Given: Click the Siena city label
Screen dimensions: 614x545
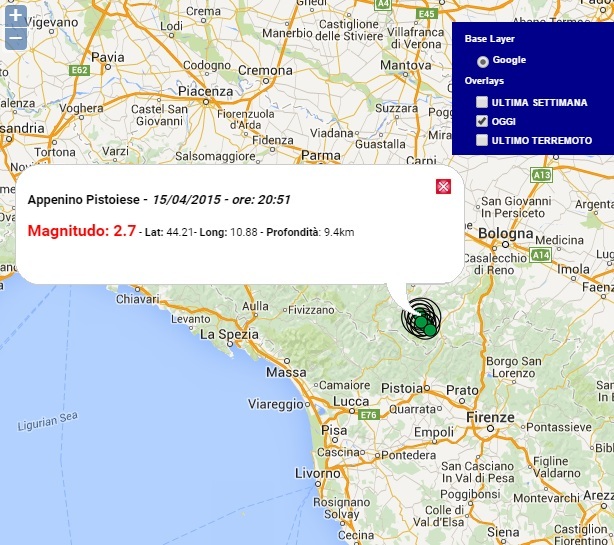Looking at the screenshot, I should tap(503, 532).
